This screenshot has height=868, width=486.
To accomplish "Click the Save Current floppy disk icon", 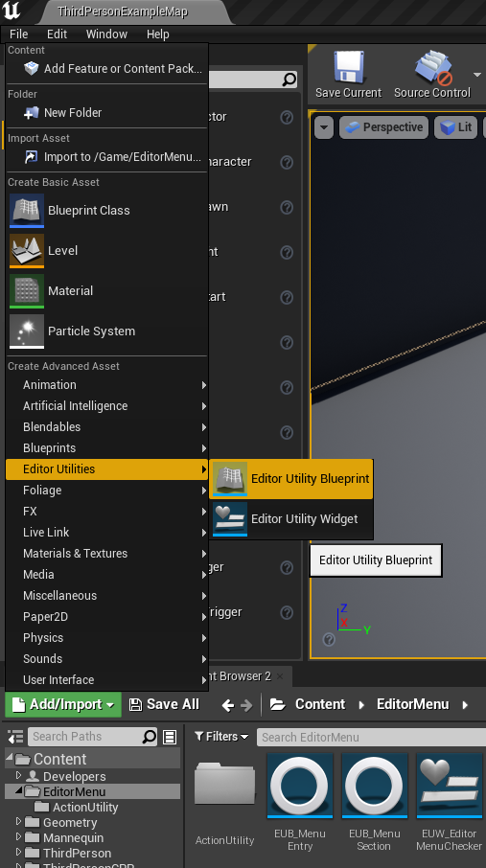I will (349, 67).
